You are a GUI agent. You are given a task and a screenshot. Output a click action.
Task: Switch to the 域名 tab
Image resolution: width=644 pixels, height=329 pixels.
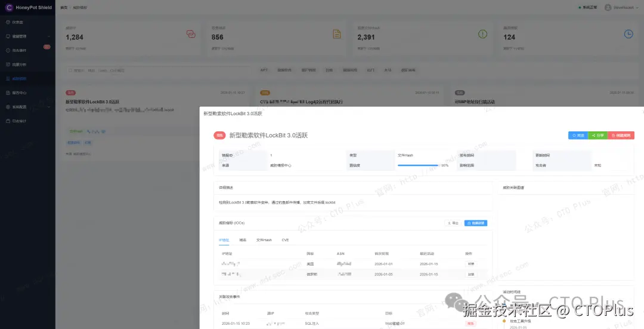coord(243,240)
